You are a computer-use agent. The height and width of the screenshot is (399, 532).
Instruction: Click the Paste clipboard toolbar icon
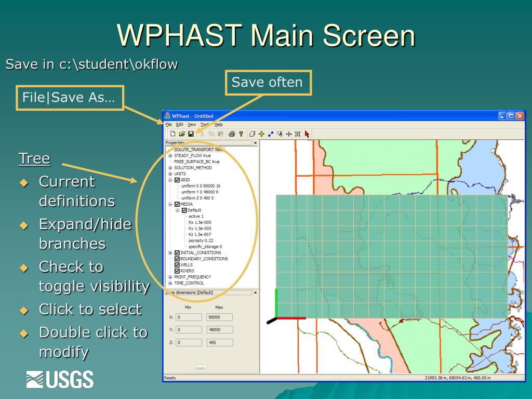220,134
